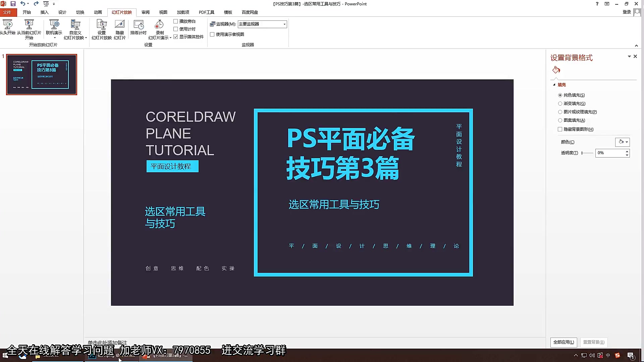Open the 监视器 monitor dropdown (主要监视器)
The height and width of the screenshot is (362, 644).
[x=262, y=24]
